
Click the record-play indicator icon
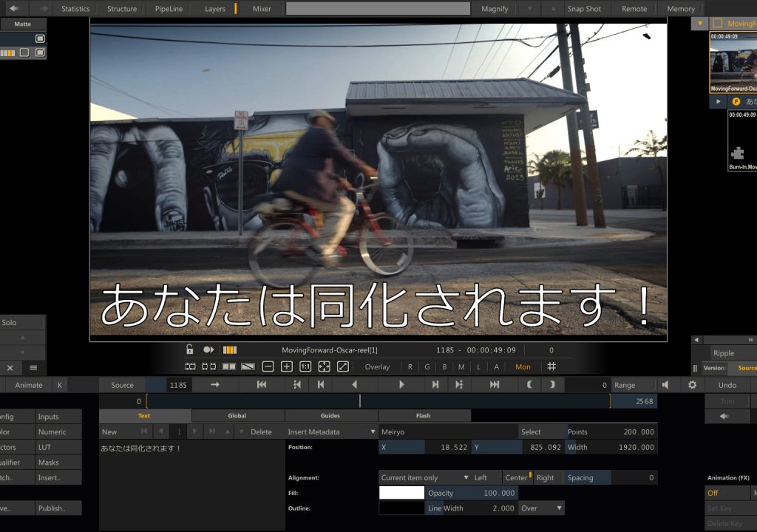208,349
